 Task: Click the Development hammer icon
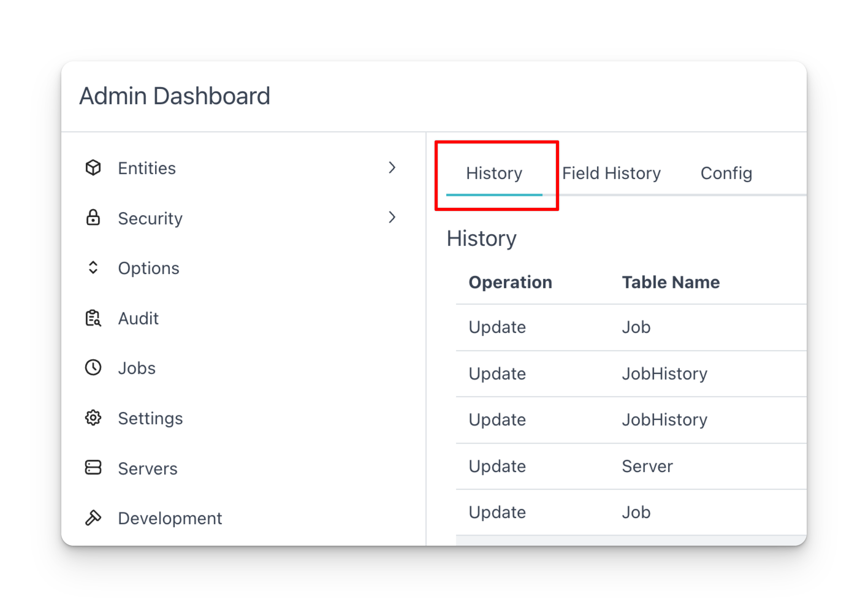click(x=93, y=518)
